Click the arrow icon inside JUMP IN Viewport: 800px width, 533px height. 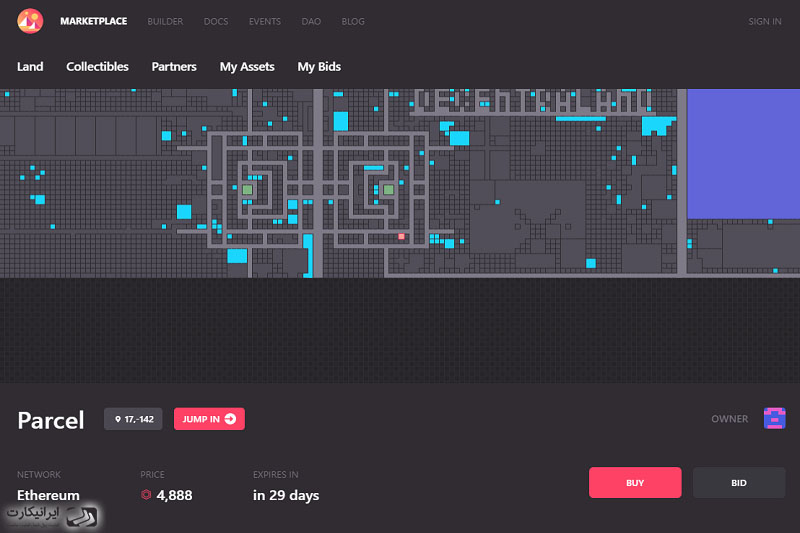pyautogui.click(x=230, y=419)
